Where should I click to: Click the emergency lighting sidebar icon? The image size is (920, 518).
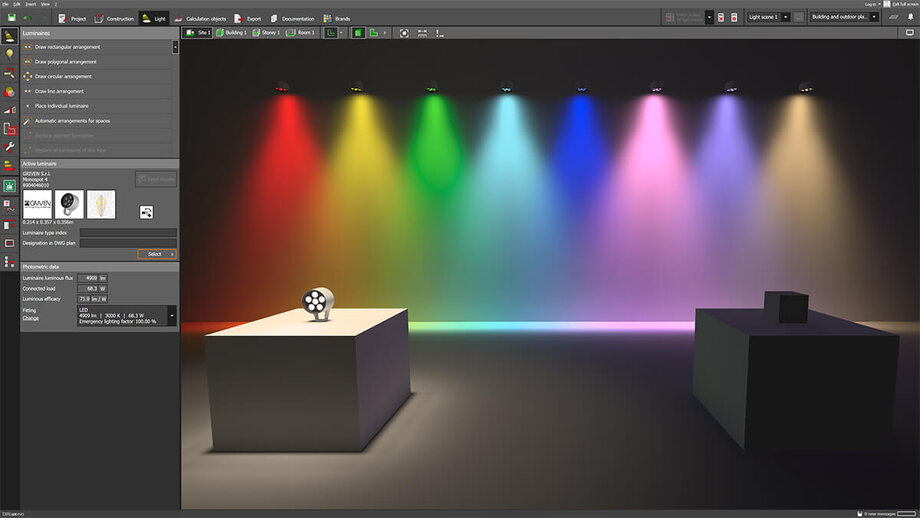click(x=10, y=185)
